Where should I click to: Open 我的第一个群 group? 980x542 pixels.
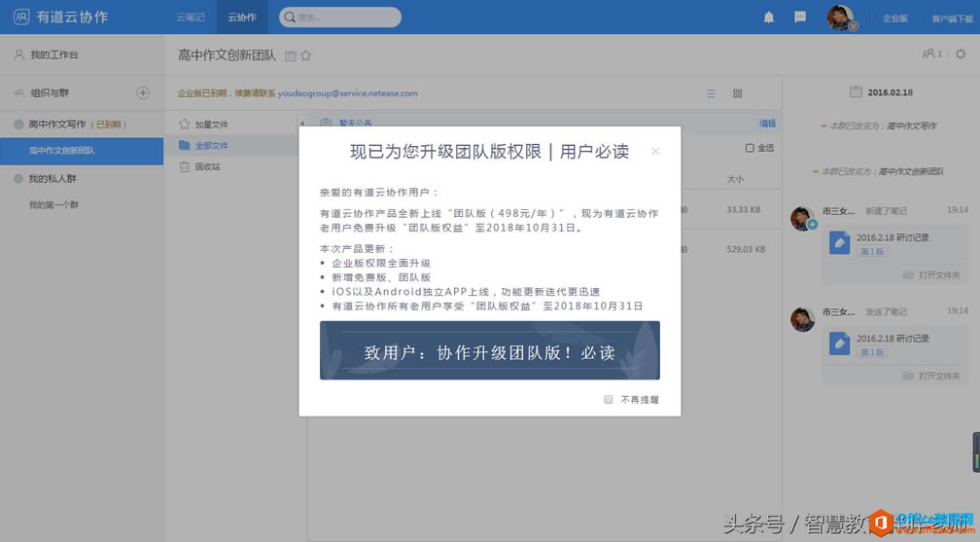(53, 204)
